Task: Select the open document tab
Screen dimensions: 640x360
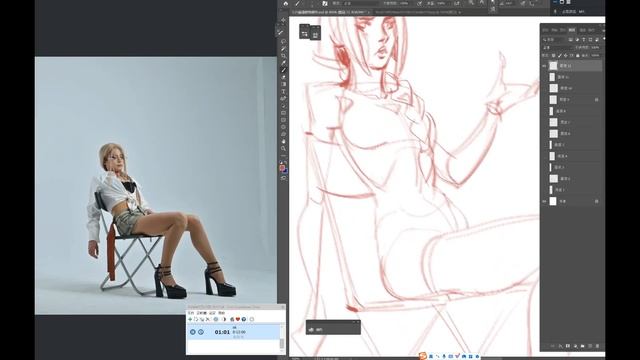Action: [331, 13]
